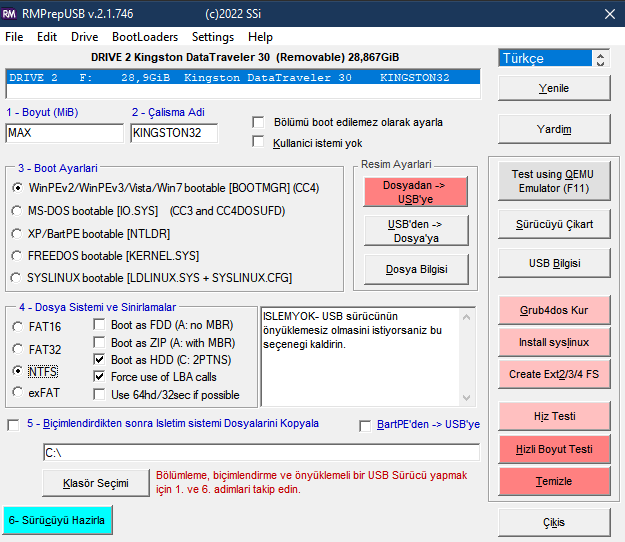This screenshot has height=542, width=625.
Task: Enable Boot as FDD checkbox
Action: pos(100,324)
